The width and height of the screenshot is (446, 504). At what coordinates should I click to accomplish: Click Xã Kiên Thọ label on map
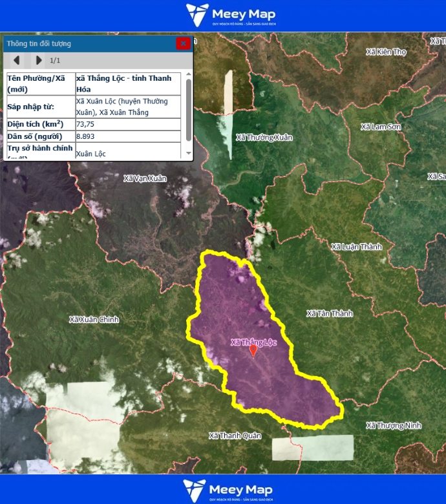click(385, 52)
